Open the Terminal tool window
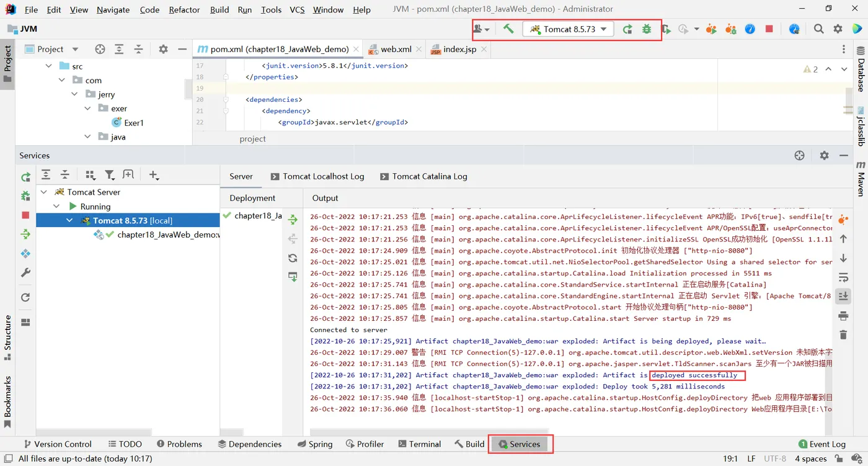The height and width of the screenshot is (466, 868). point(419,444)
